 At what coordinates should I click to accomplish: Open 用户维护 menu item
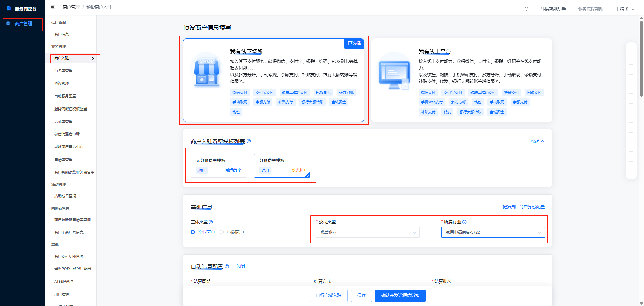pos(62,294)
